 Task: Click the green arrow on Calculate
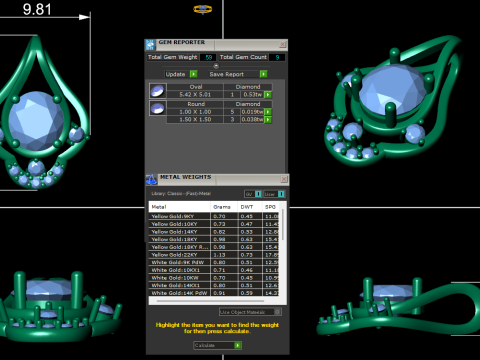point(237,345)
